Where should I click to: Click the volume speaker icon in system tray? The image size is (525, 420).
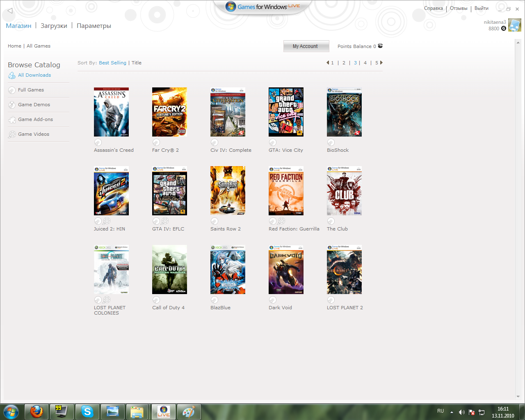click(x=461, y=412)
